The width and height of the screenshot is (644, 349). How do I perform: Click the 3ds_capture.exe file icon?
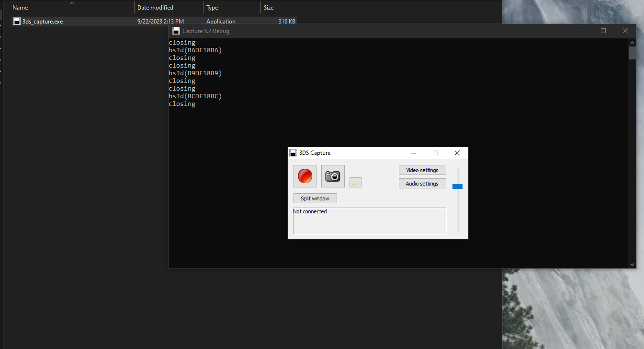coord(17,22)
